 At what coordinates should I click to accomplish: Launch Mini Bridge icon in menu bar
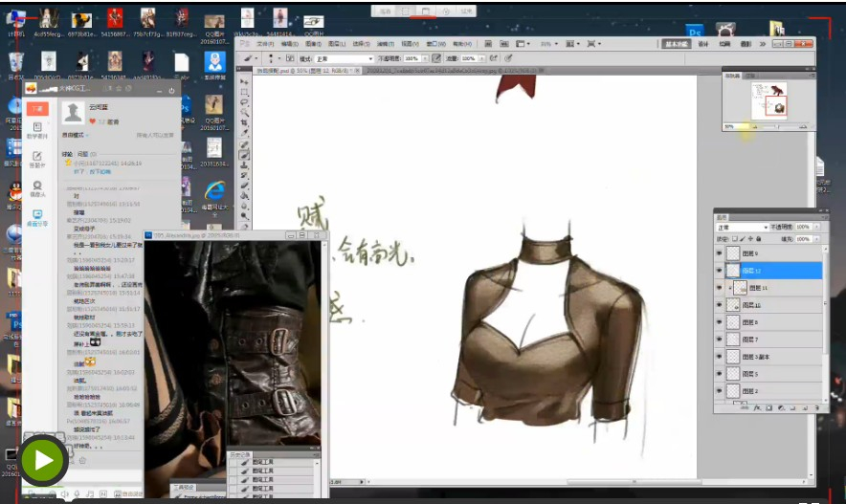click(x=504, y=44)
